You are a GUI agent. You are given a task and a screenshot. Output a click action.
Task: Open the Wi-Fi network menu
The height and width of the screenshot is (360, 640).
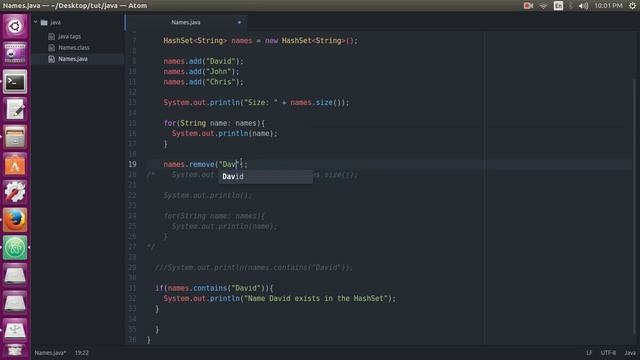click(x=543, y=6)
